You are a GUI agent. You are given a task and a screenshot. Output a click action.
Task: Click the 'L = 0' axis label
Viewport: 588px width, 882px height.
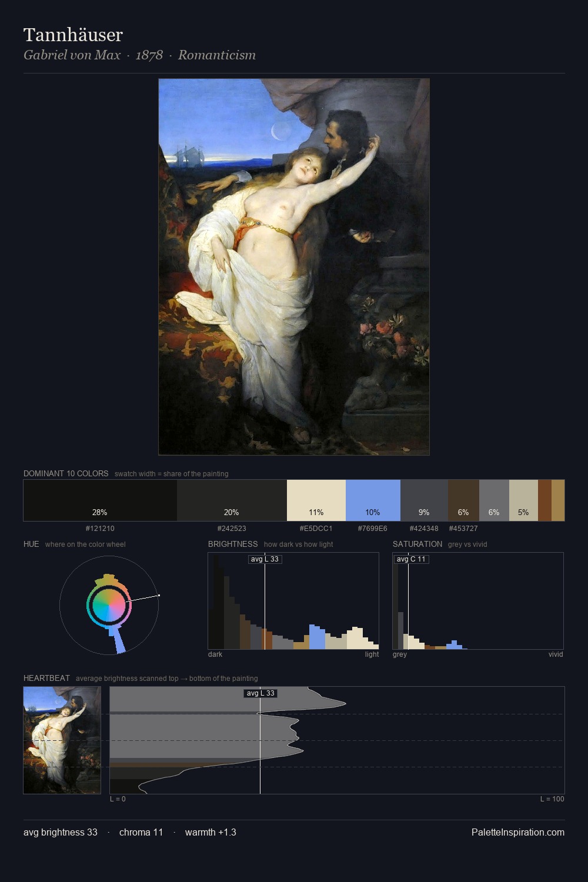coord(118,799)
